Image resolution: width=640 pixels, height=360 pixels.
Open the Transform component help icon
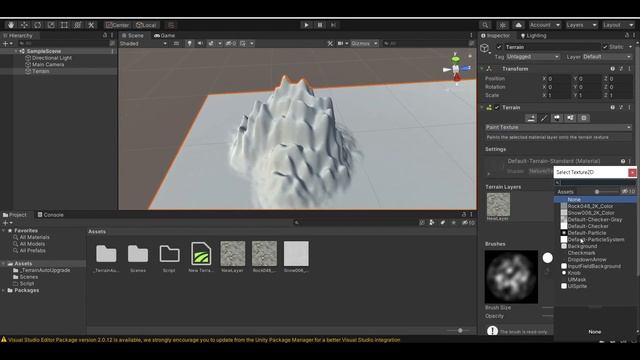coord(612,69)
